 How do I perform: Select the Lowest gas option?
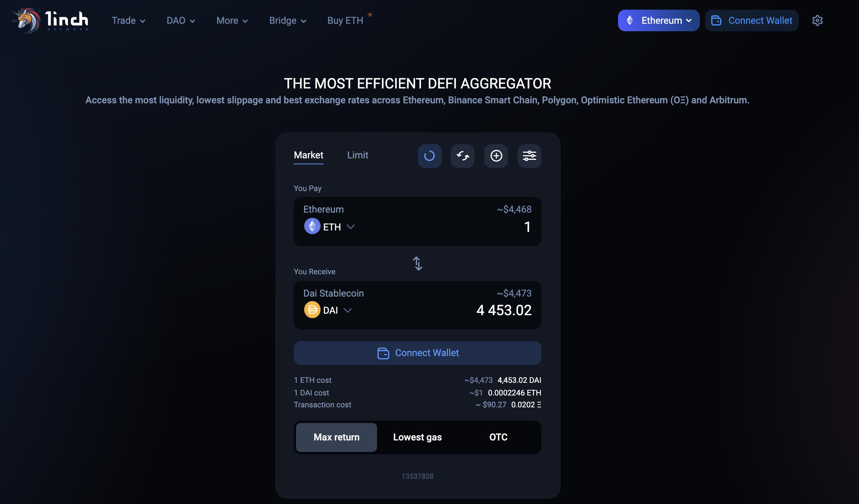(x=417, y=437)
